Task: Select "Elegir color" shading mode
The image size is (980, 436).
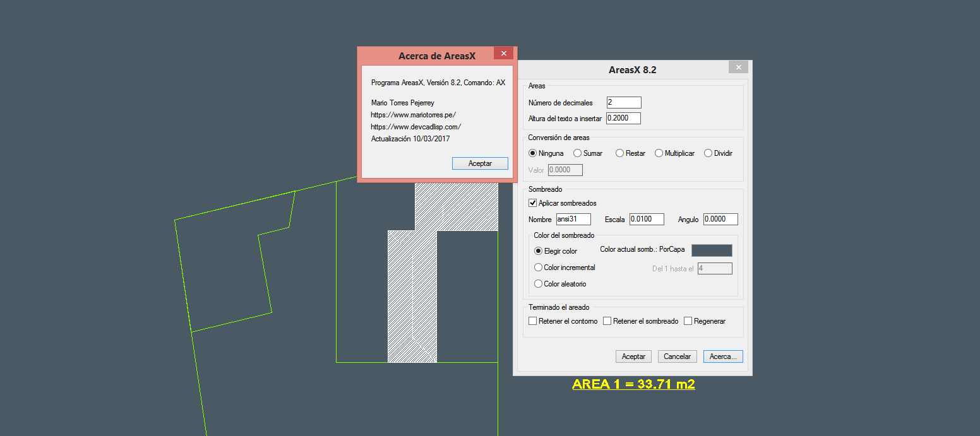Action: (x=538, y=250)
